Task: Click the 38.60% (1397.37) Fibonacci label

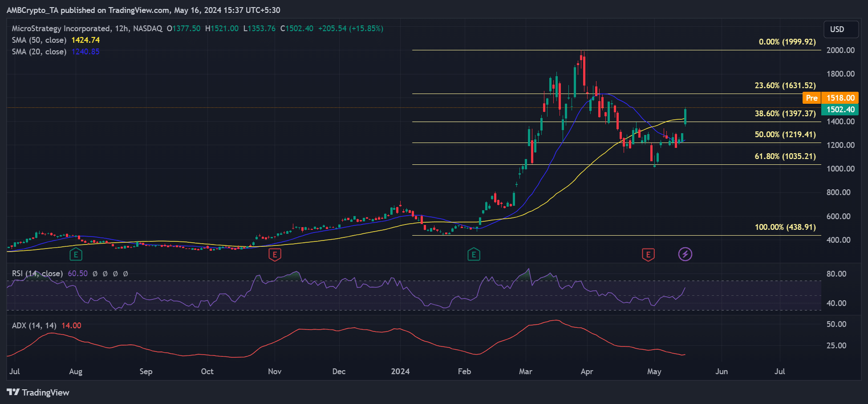Action: (x=785, y=114)
